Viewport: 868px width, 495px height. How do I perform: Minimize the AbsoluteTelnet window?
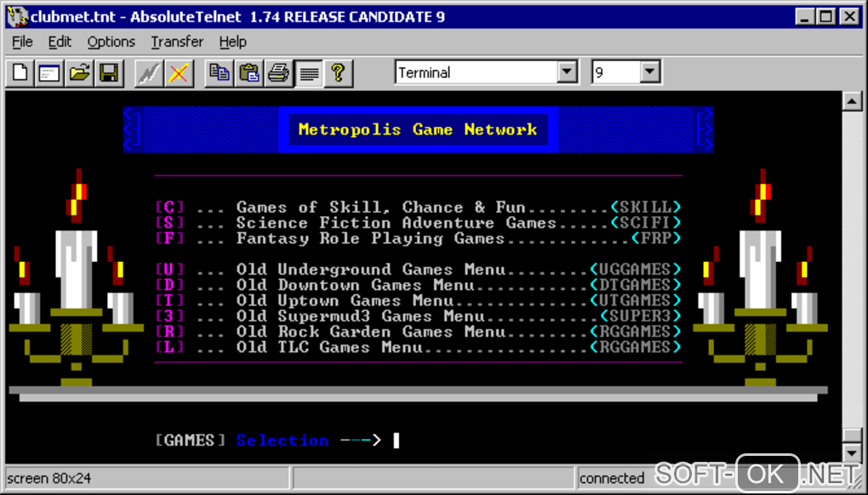pos(805,17)
